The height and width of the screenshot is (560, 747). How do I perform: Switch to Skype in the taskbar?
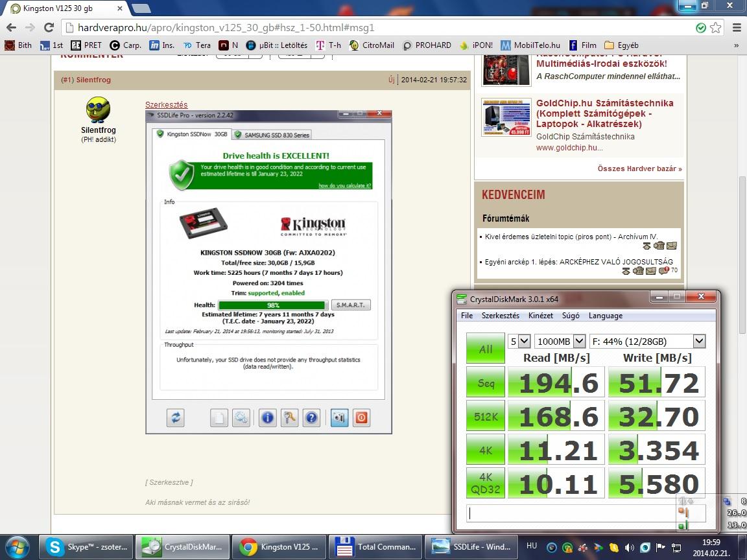(x=86, y=547)
